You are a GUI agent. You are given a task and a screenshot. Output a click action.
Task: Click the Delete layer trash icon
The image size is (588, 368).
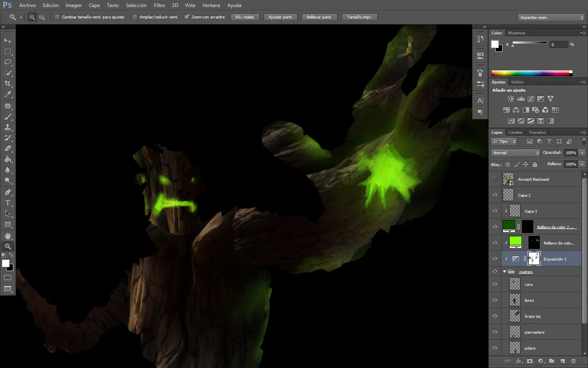[x=573, y=361]
